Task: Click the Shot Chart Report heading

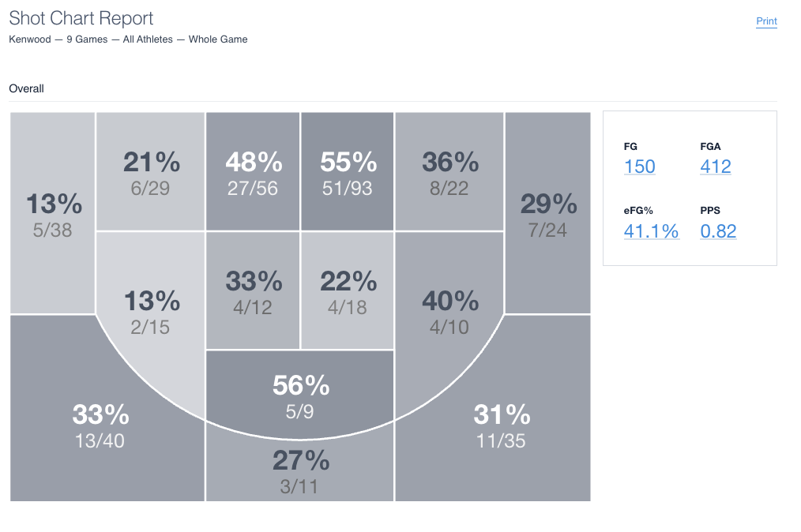Action: point(81,18)
